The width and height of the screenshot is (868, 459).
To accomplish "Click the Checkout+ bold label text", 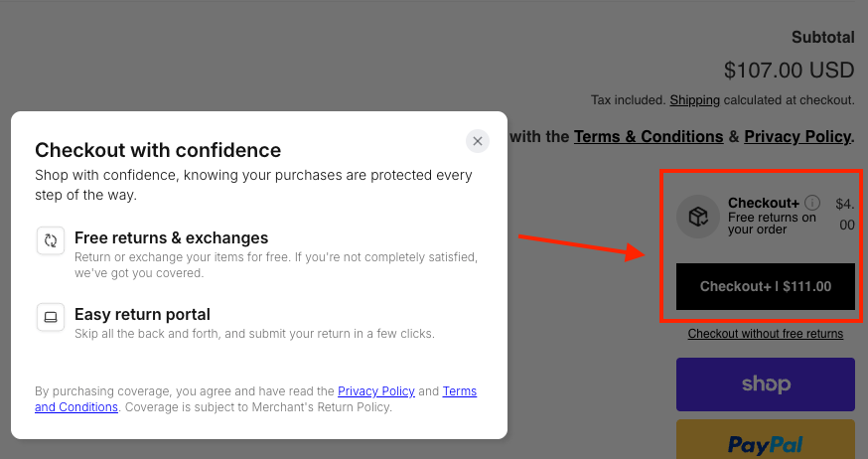I will click(x=764, y=203).
